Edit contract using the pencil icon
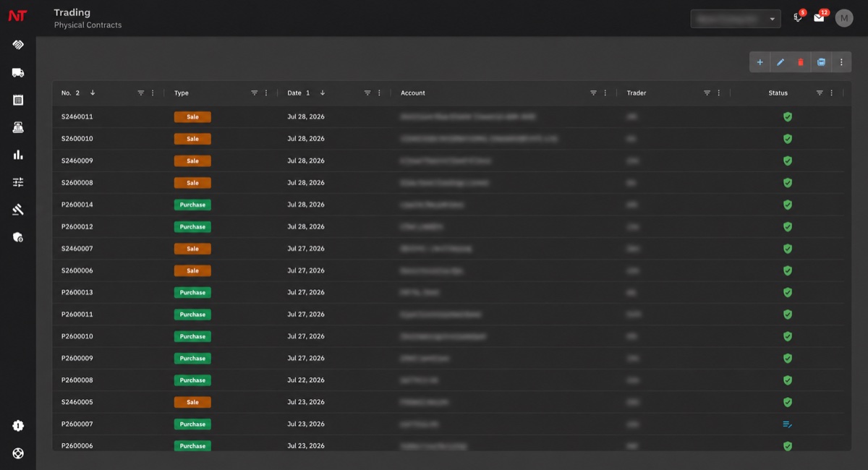This screenshot has height=470, width=868. (780, 62)
